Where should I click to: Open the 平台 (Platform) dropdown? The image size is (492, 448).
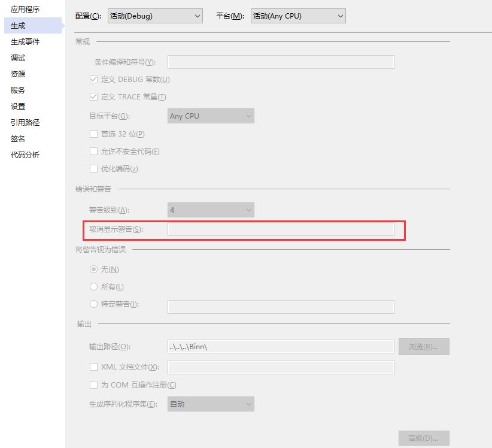click(x=297, y=16)
